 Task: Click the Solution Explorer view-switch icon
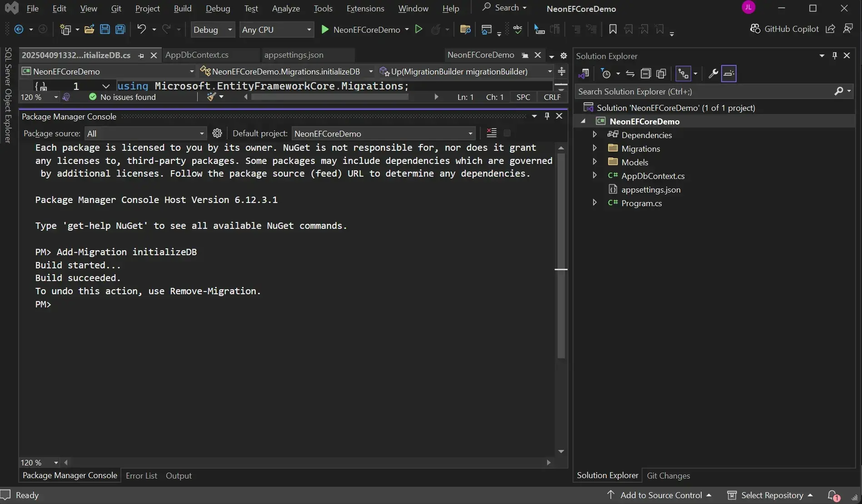[584, 74]
